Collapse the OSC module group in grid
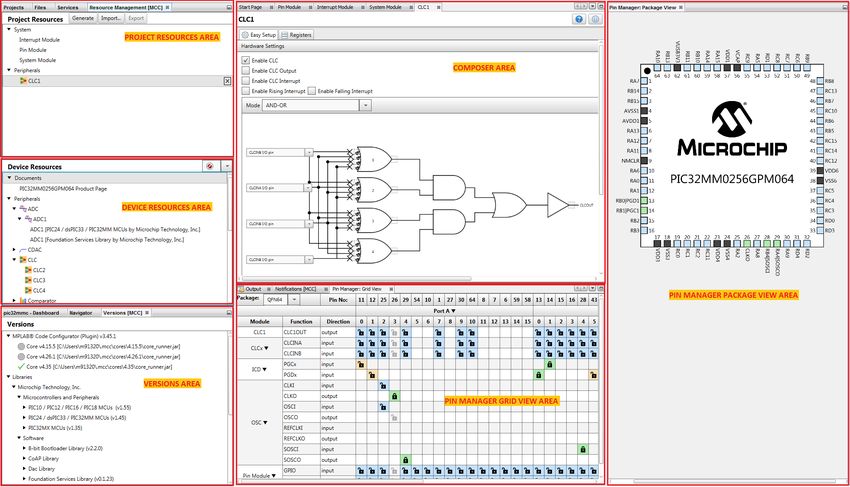This screenshot has width=850, height=487. 265,422
